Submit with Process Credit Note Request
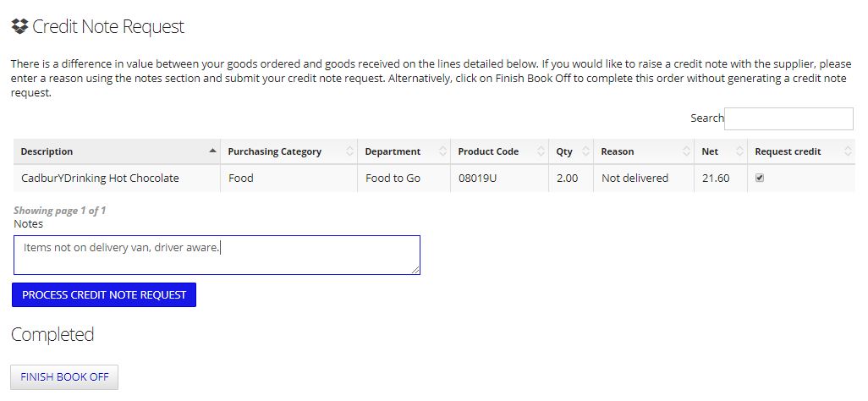Viewport: 868px width, 401px height. pyautogui.click(x=104, y=294)
